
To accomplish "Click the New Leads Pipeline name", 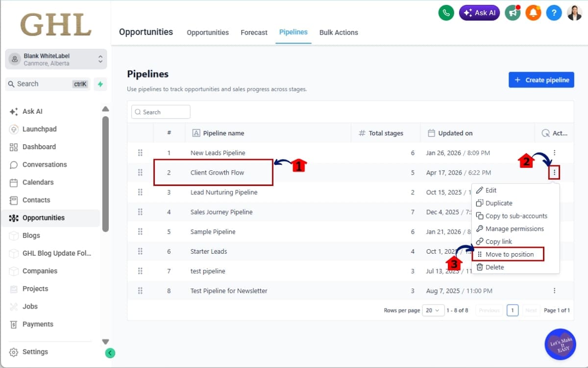I will (x=218, y=153).
